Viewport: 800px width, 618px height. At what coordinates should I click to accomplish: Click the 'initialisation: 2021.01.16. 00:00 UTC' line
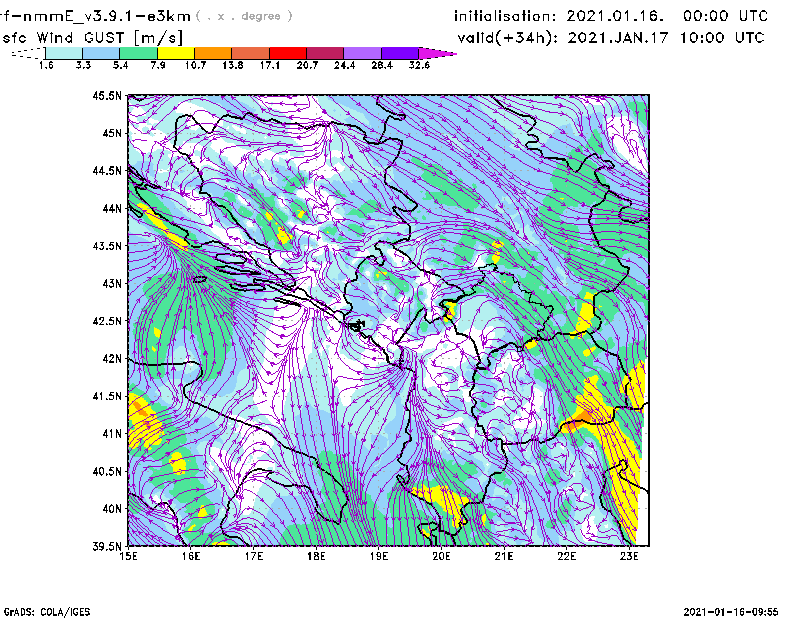[611, 16]
